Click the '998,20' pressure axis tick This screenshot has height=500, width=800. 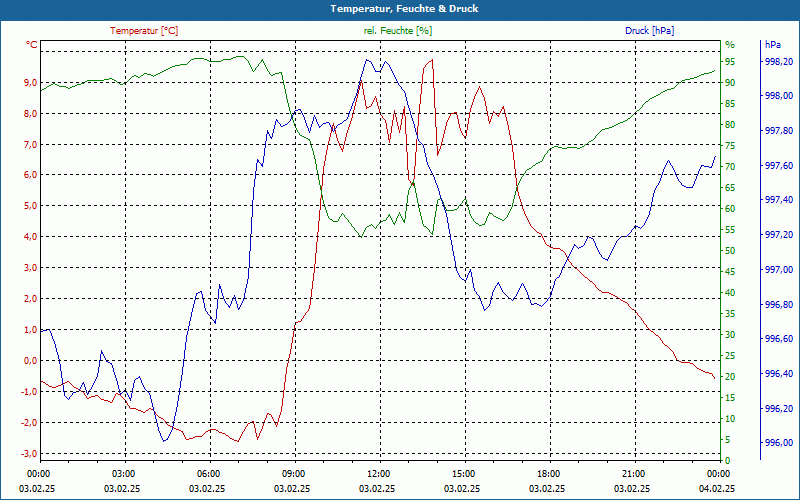tap(779, 62)
